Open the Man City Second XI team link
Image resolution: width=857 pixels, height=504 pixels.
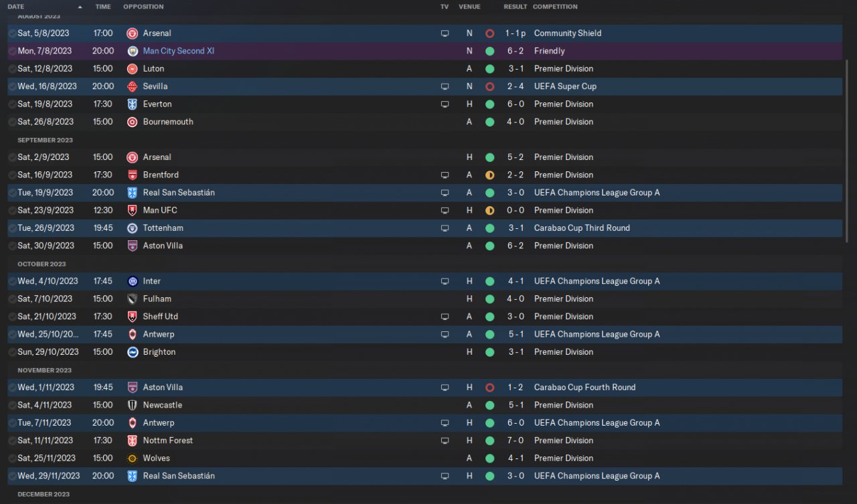click(x=179, y=51)
